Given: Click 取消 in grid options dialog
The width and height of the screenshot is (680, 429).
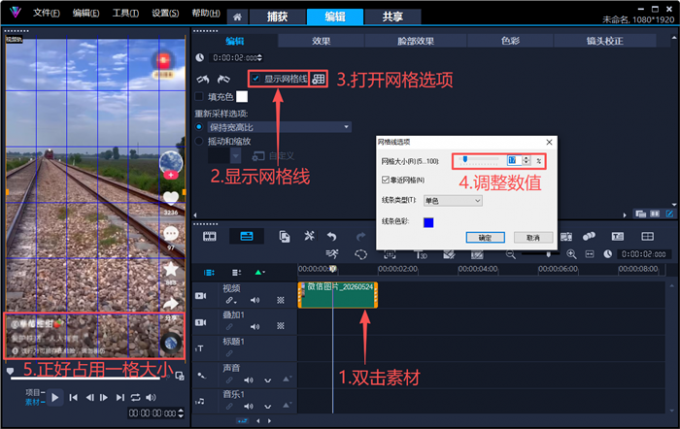Looking at the screenshot, I should click(533, 237).
